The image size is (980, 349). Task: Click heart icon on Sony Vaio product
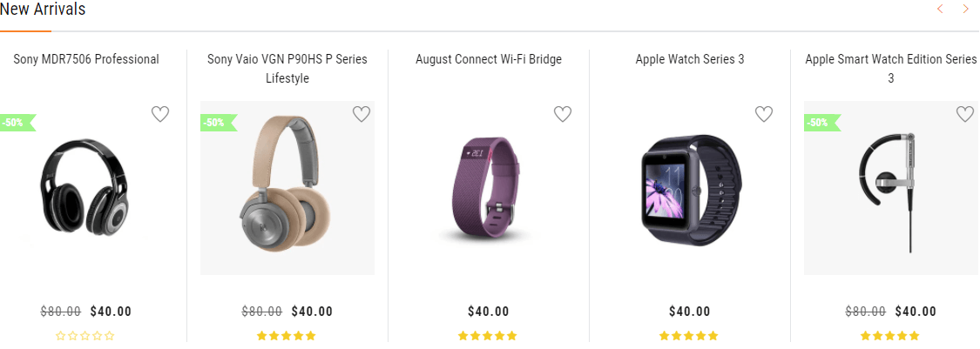tap(362, 114)
